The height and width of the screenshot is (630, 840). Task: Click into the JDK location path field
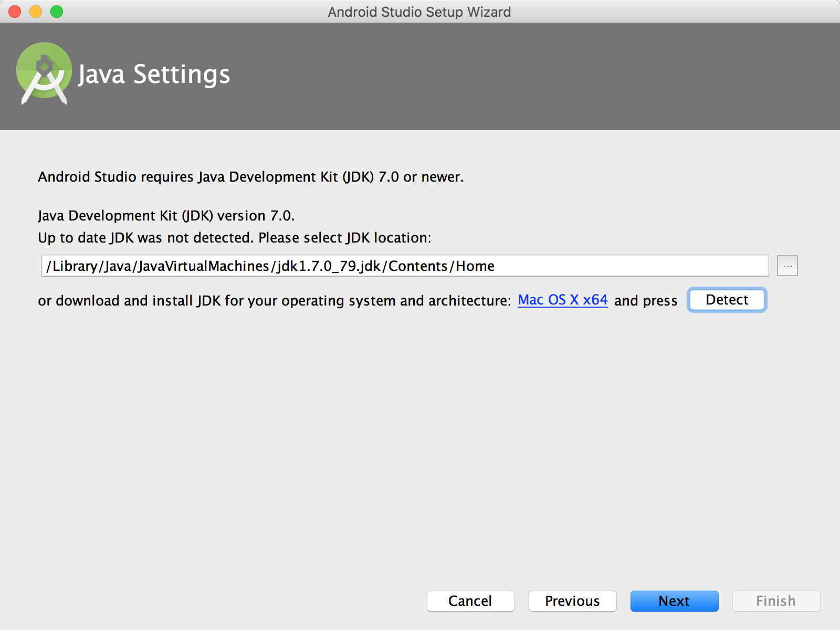click(x=404, y=266)
